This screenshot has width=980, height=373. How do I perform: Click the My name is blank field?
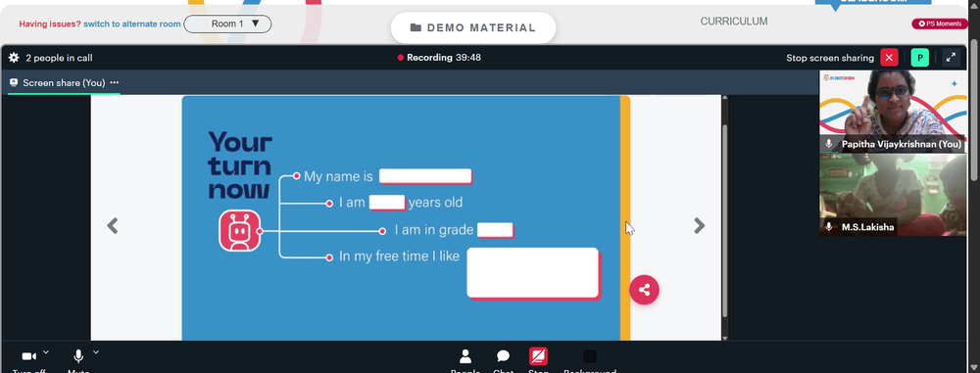click(x=425, y=176)
